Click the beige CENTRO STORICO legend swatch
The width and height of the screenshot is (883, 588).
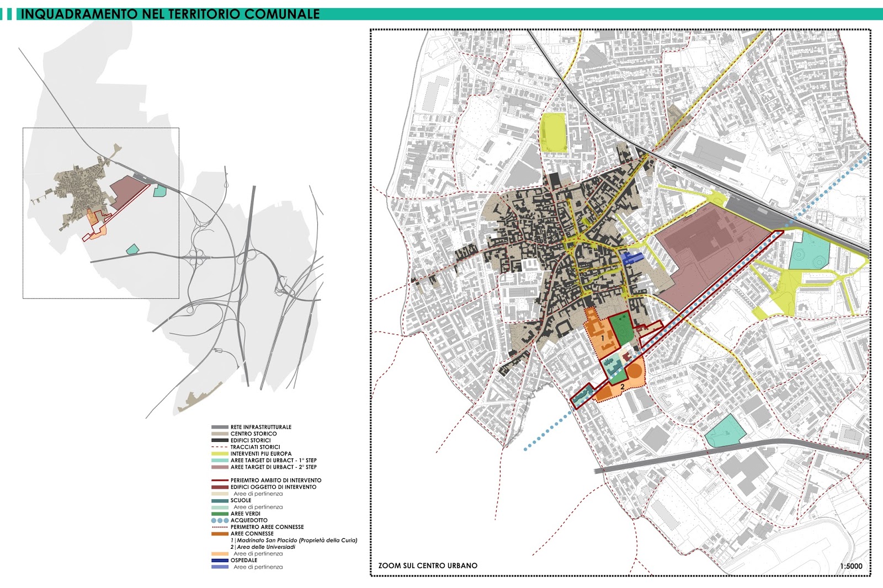pos(220,434)
